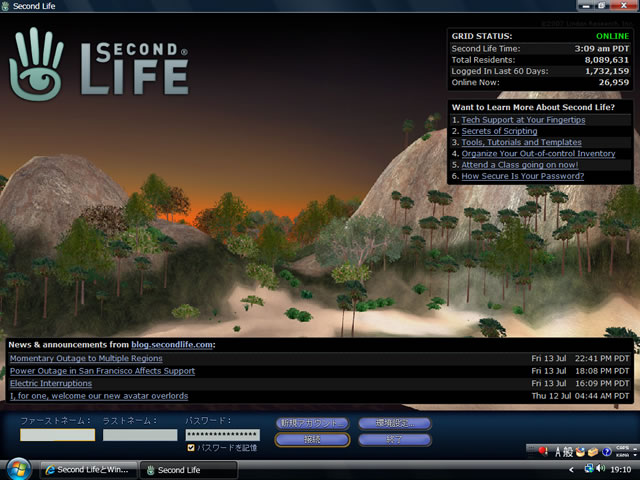Click the 新規アカウント new account button
The image size is (640, 480).
313,423
